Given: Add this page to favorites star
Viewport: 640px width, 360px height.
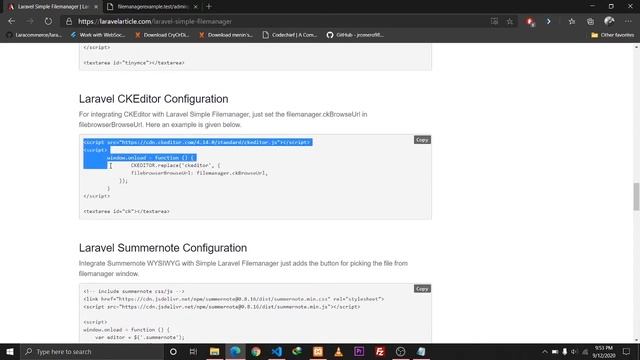Looking at the screenshot, I should tap(510, 21).
